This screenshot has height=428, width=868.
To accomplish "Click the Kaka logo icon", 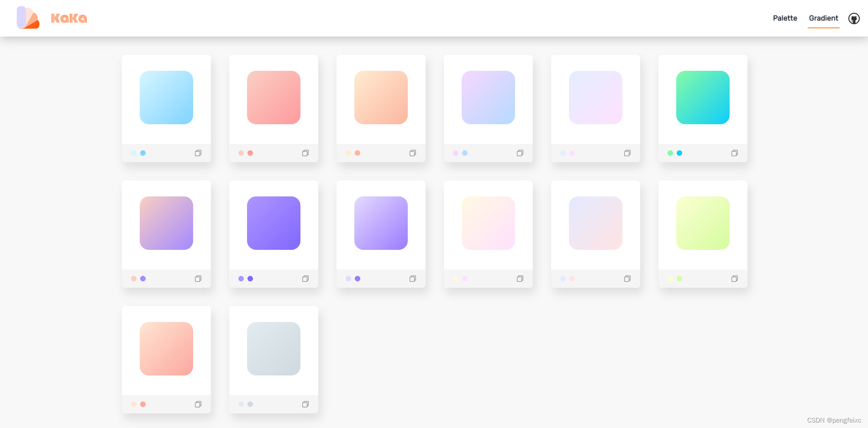I will click(x=28, y=18).
